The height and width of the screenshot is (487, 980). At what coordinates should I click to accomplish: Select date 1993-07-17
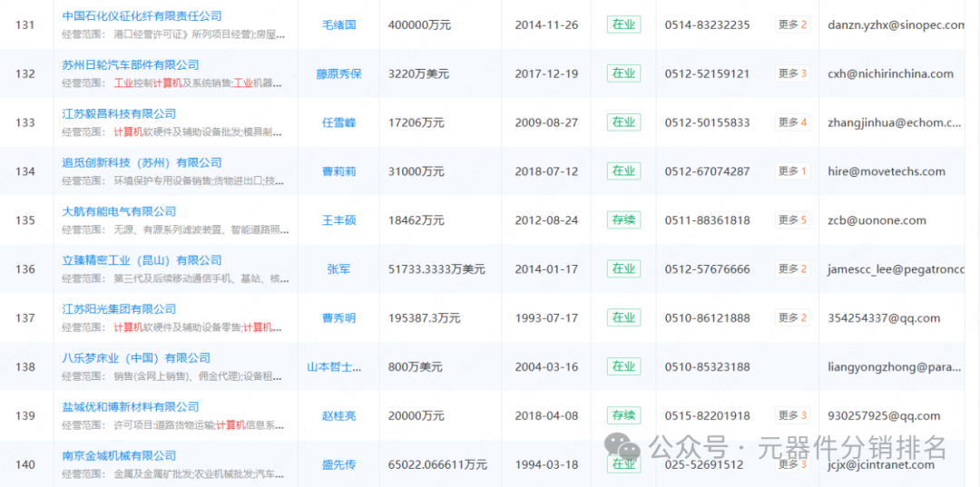click(x=546, y=317)
